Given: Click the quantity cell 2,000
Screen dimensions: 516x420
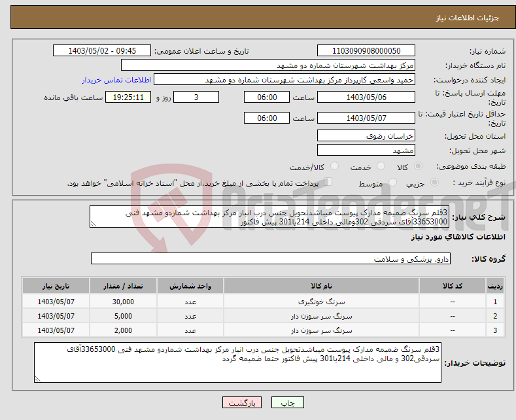Looking at the screenshot, I should 123,330.
